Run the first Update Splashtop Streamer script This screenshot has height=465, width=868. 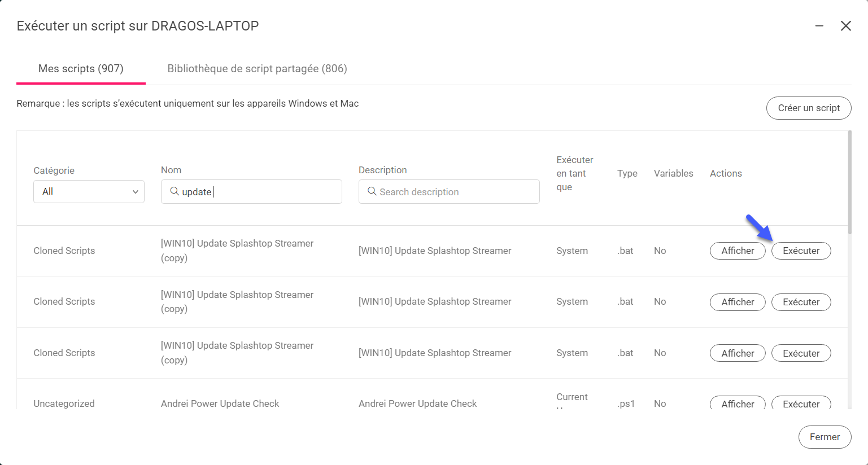pyautogui.click(x=801, y=251)
